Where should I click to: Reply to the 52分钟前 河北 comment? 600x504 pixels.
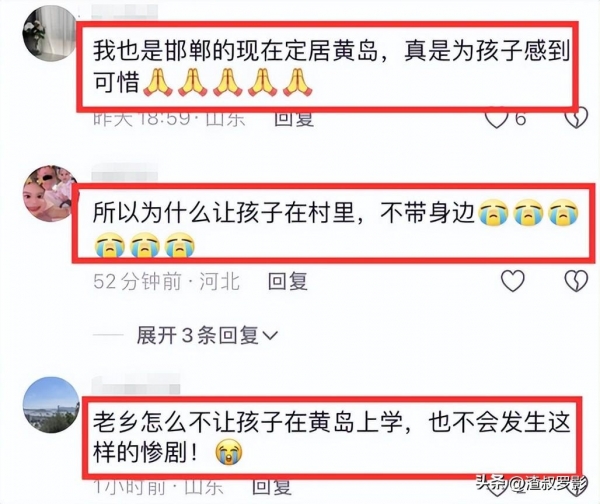click(288, 281)
